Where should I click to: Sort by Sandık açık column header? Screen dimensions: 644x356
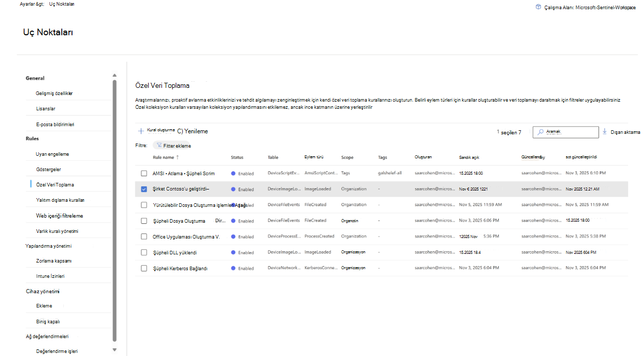pos(469,157)
